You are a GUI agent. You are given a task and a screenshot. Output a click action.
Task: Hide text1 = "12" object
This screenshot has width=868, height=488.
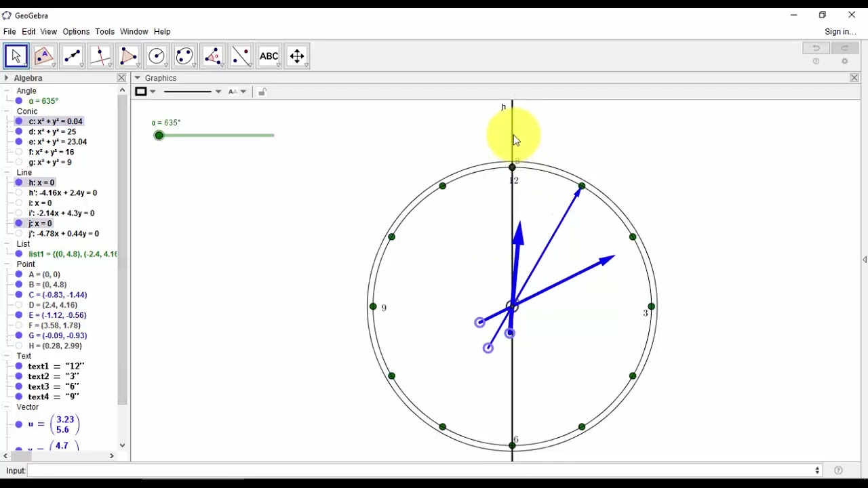[19, 366]
